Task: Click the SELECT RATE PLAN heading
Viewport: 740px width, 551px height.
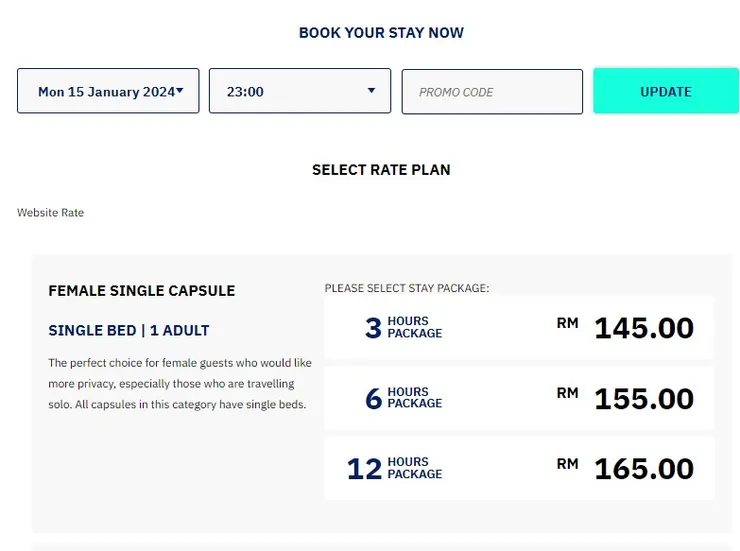Action: pos(381,170)
